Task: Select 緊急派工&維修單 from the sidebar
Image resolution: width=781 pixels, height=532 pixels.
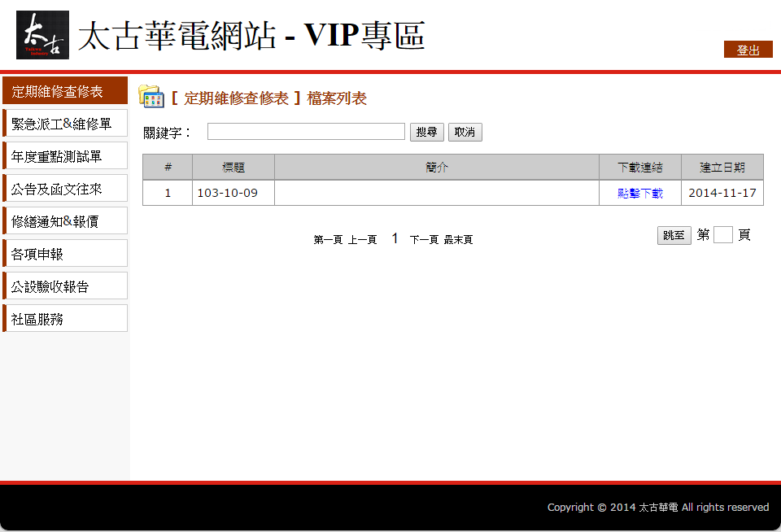Action: pos(65,124)
